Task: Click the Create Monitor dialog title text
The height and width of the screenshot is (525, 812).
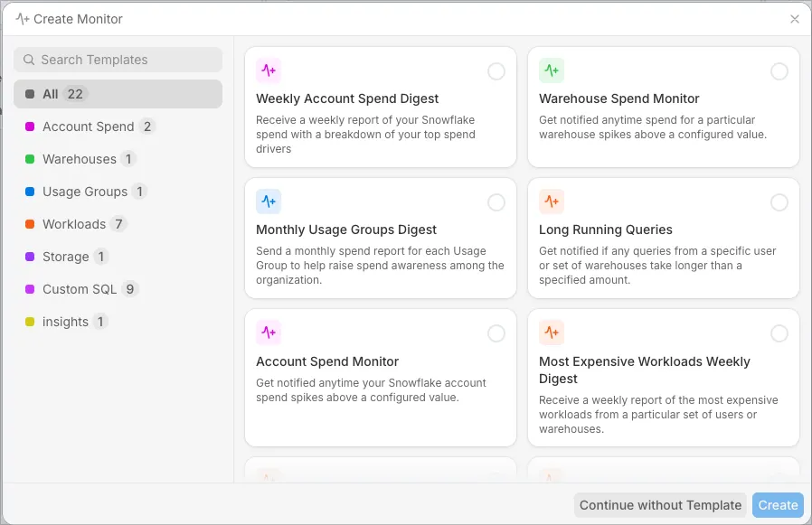Action: [78, 19]
